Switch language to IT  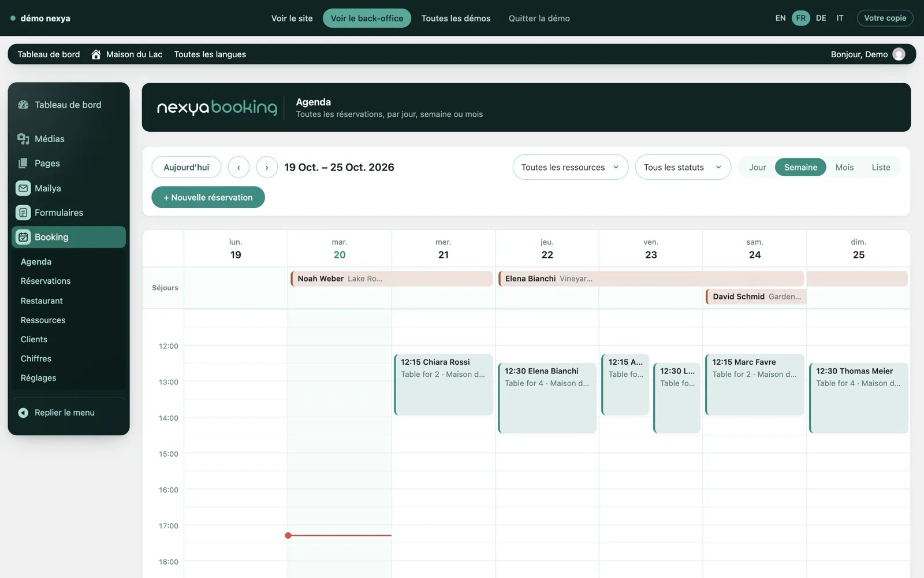pyautogui.click(x=840, y=18)
